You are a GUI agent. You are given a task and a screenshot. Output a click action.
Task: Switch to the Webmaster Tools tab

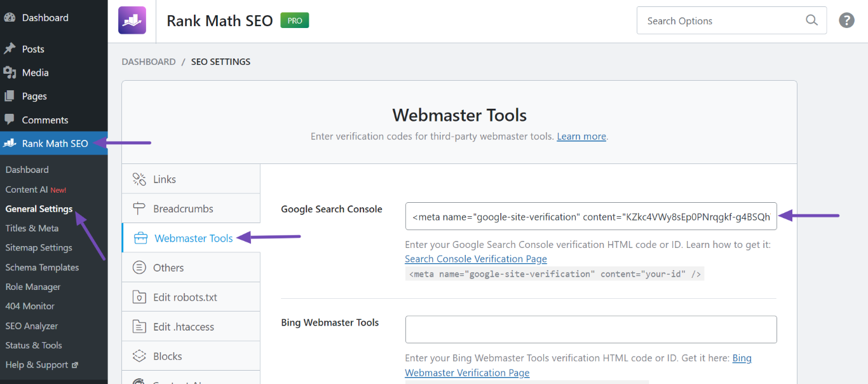click(193, 238)
